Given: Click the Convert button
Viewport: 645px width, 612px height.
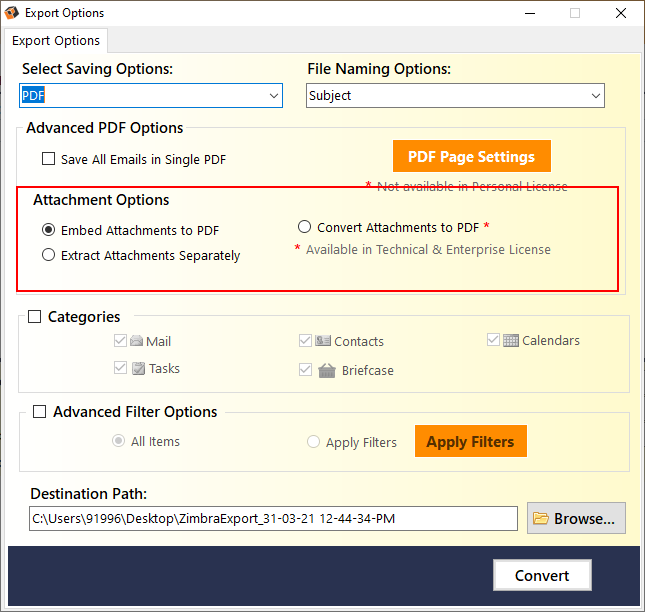Looking at the screenshot, I should (x=542, y=575).
